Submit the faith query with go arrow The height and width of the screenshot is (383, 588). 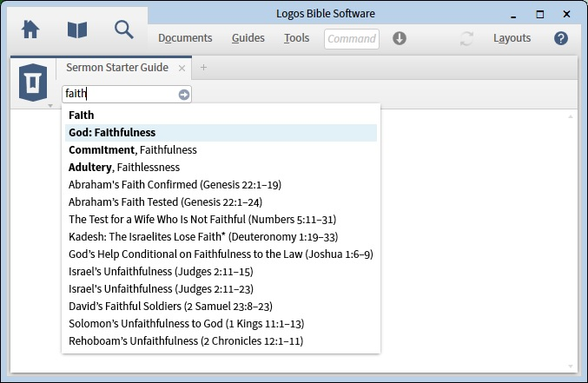tap(184, 95)
